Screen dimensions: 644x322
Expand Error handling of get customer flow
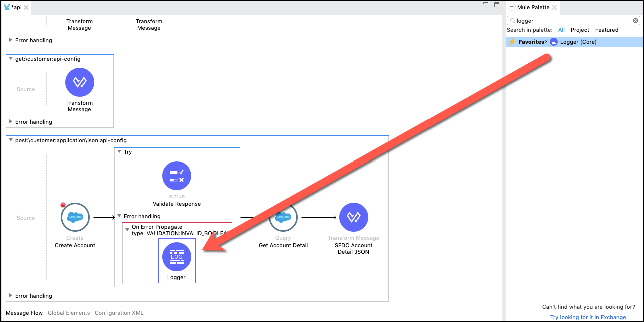click(x=11, y=121)
